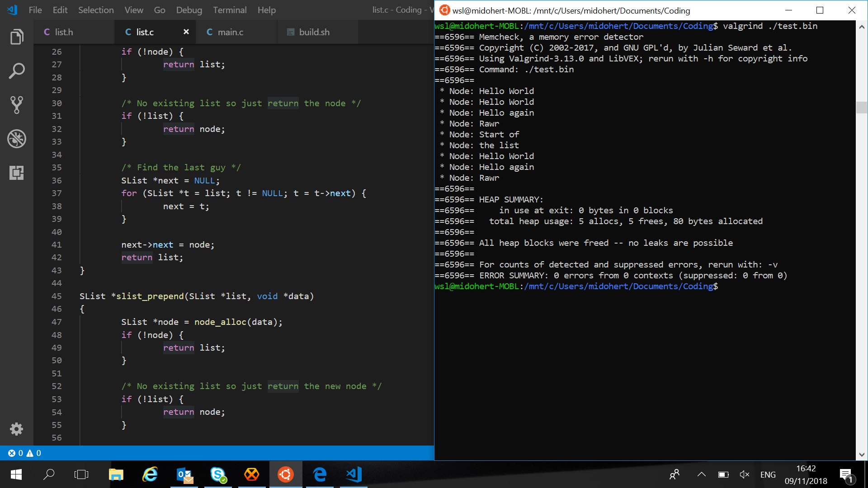Click the battery icon in the system tray

click(x=723, y=474)
